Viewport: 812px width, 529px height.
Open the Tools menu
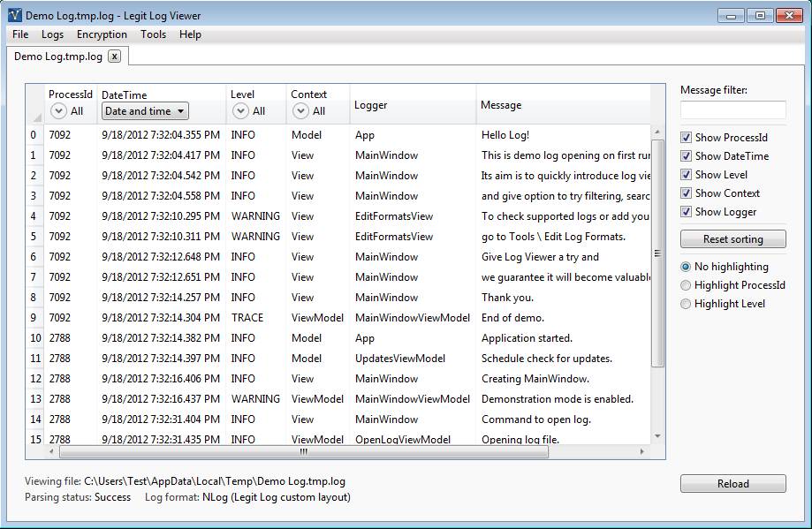point(153,34)
